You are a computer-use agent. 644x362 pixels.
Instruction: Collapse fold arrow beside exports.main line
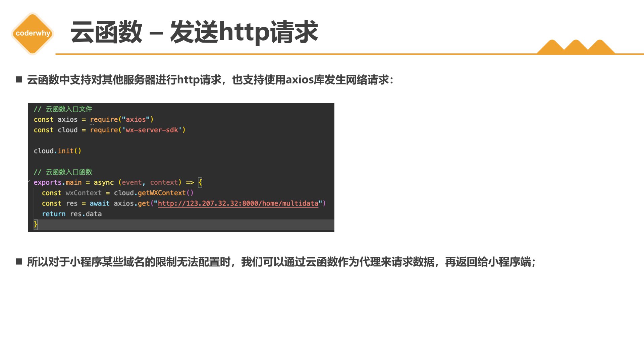(x=30, y=181)
